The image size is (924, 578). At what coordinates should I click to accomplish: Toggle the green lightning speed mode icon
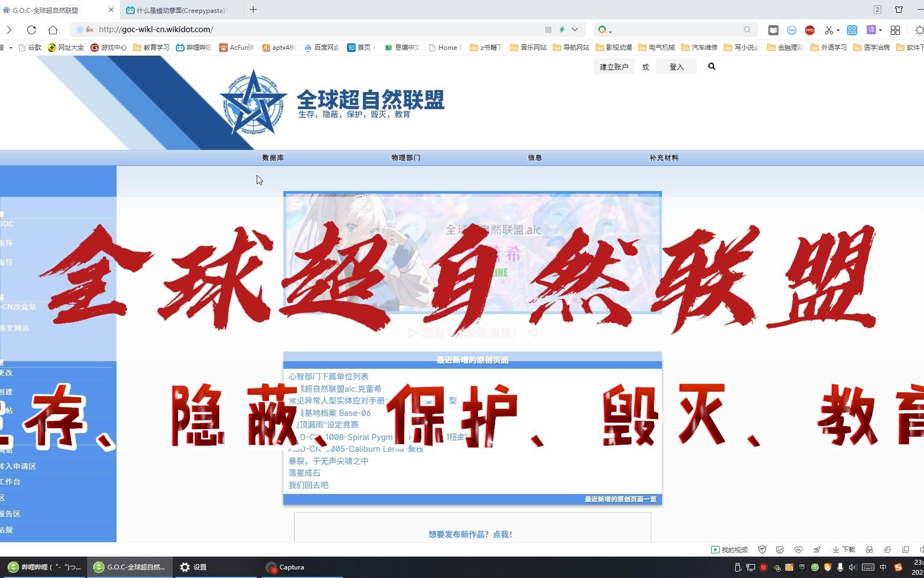562,30
